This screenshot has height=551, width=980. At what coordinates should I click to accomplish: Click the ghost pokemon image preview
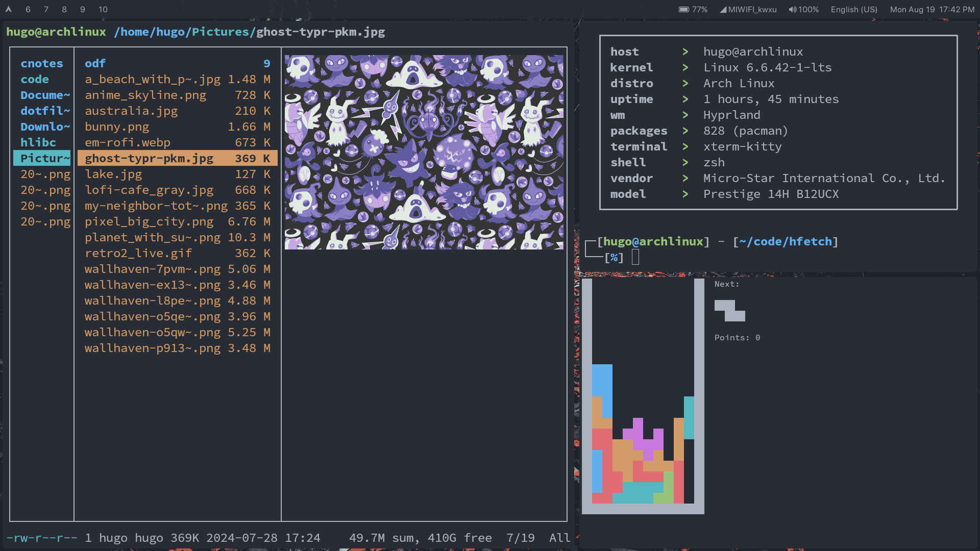(x=424, y=152)
